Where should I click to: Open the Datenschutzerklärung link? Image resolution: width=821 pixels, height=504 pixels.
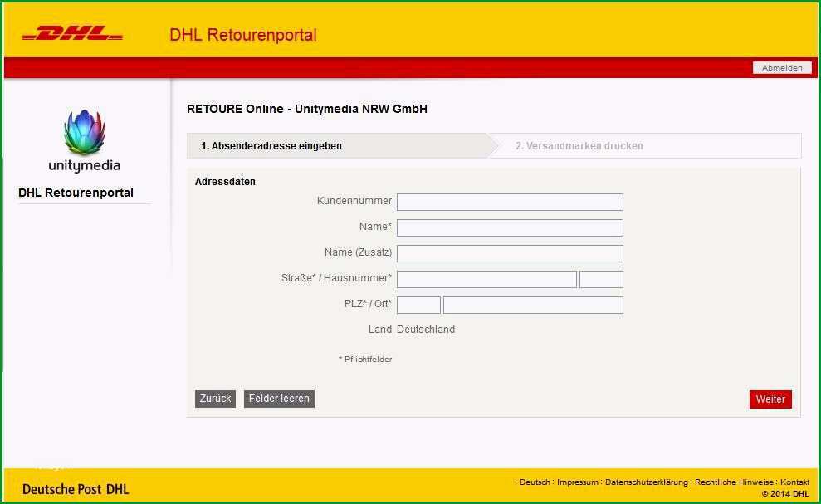click(647, 482)
